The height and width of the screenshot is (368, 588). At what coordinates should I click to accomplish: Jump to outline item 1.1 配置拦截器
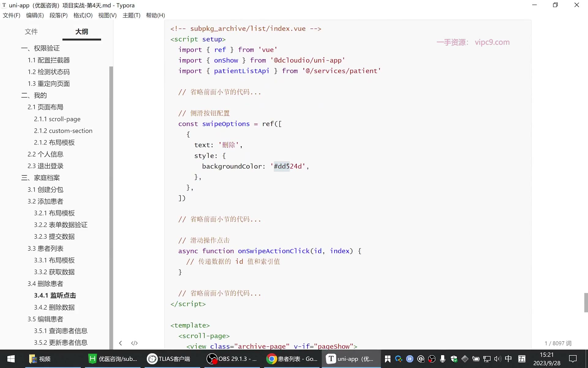coord(49,60)
